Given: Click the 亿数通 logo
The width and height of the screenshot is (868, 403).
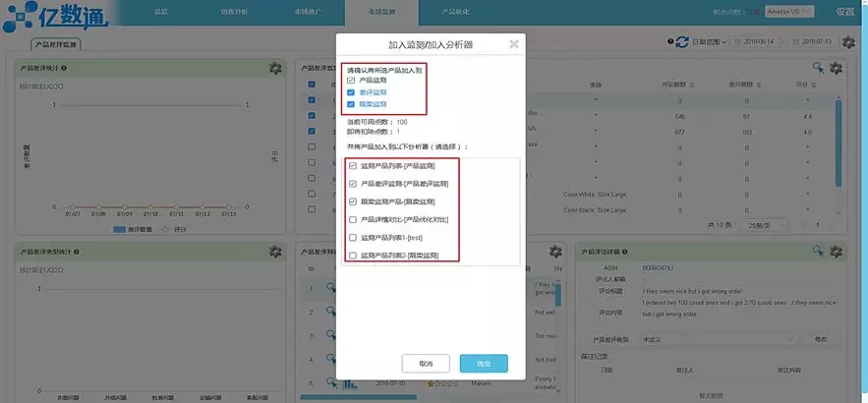Looking at the screenshot, I should click(55, 17).
